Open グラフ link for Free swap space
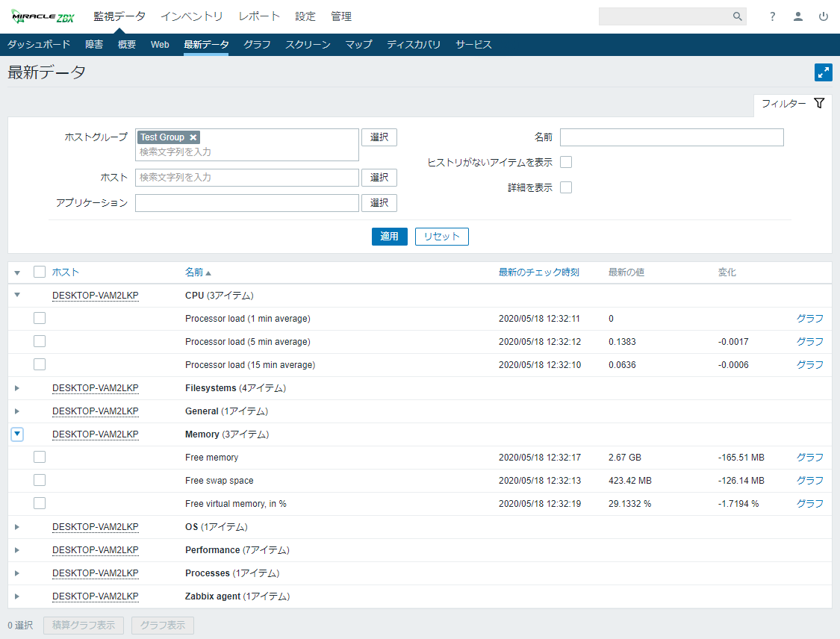The height and width of the screenshot is (639, 840). click(809, 480)
